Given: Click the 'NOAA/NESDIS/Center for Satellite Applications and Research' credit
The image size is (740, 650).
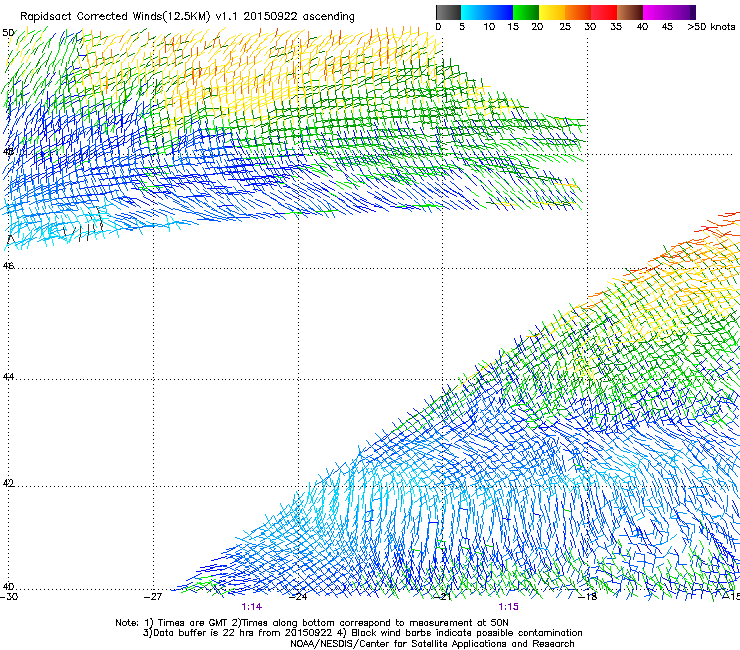Looking at the screenshot, I should 432,644.
